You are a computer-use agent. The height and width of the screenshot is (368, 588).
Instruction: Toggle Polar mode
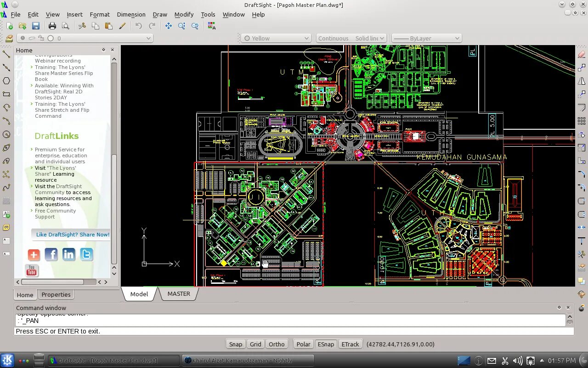(x=303, y=344)
